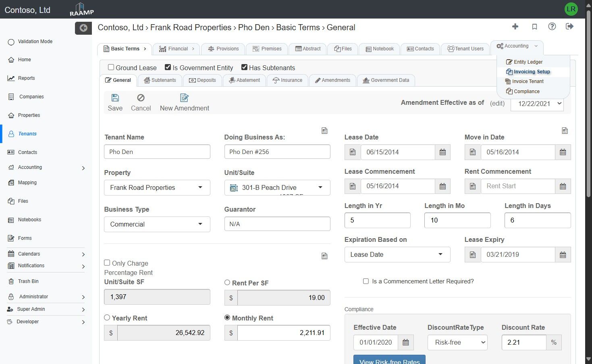Click the logout icon in header
This screenshot has width=592, height=364.
pyautogui.click(x=569, y=27)
